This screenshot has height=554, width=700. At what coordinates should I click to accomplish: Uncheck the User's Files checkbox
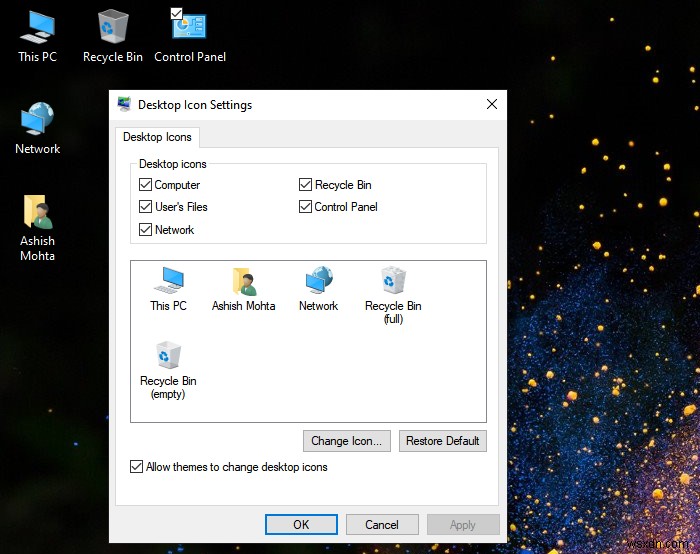tap(146, 206)
